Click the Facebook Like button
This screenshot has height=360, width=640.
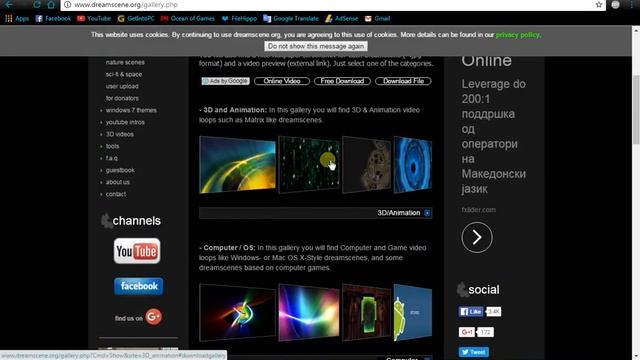pyautogui.click(x=471, y=312)
